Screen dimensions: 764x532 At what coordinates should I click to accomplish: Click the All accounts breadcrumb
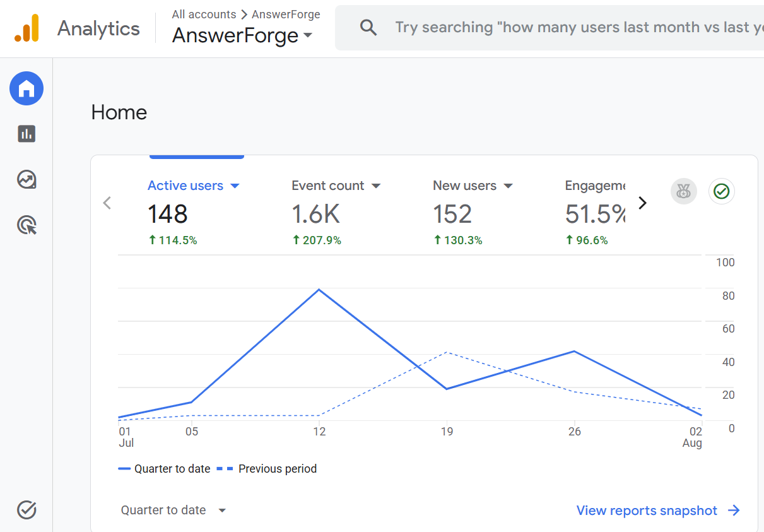204,14
